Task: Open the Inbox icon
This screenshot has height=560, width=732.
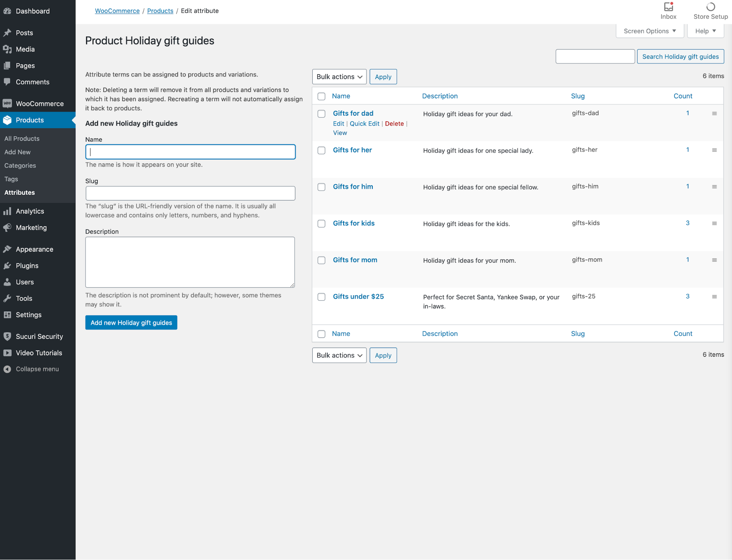Action: click(668, 7)
